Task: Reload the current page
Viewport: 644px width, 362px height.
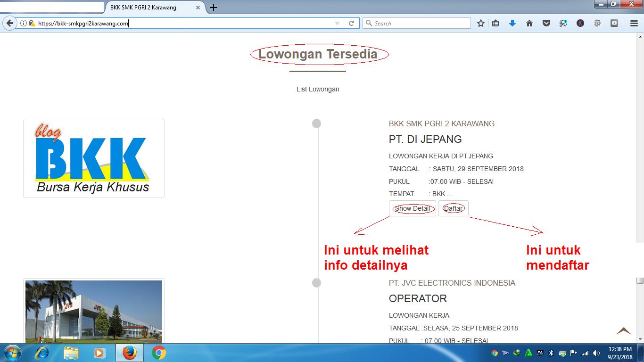Action: click(352, 23)
